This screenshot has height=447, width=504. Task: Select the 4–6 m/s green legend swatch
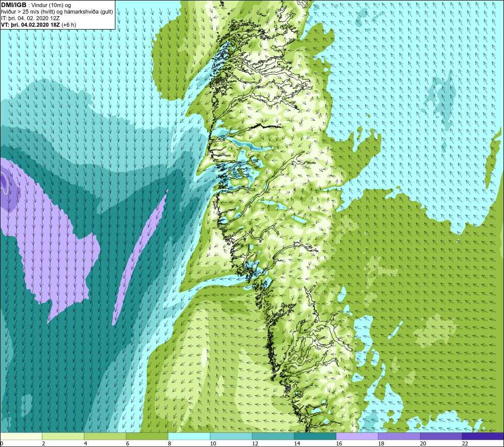(x=105, y=436)
